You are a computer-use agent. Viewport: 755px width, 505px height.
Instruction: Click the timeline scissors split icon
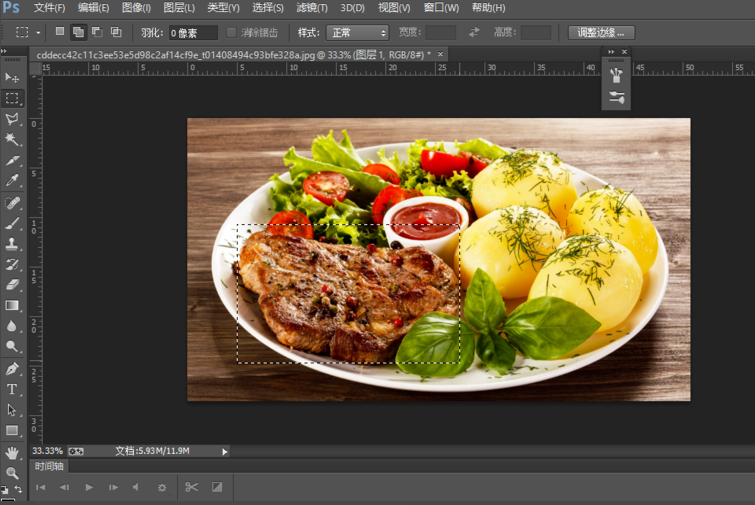click(191, 487)
